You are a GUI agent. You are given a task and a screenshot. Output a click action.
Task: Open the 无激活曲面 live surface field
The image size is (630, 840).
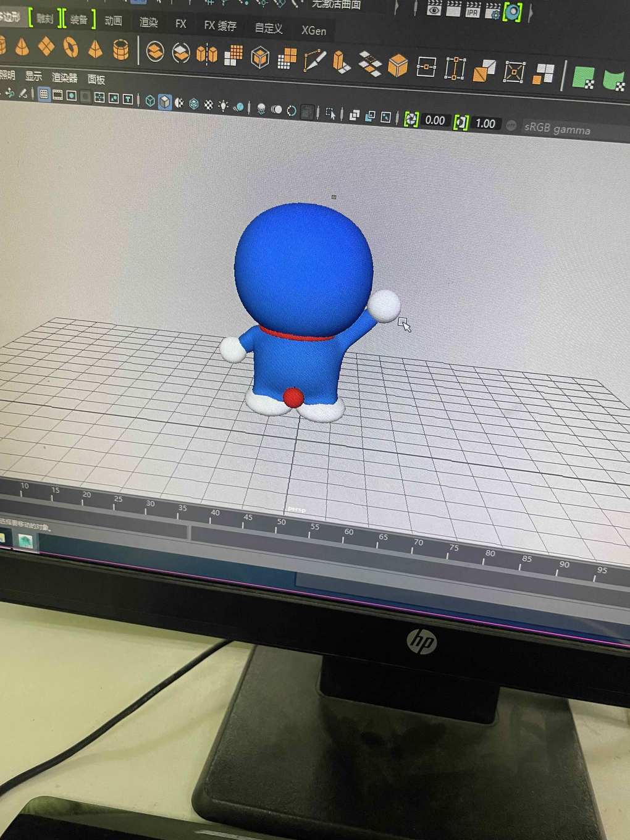[337, 4]
